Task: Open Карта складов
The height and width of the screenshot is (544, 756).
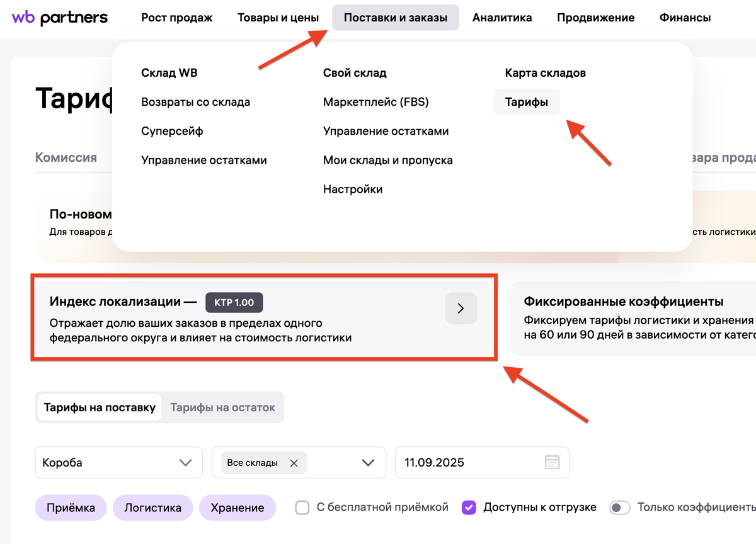Action: click(544, 72)
